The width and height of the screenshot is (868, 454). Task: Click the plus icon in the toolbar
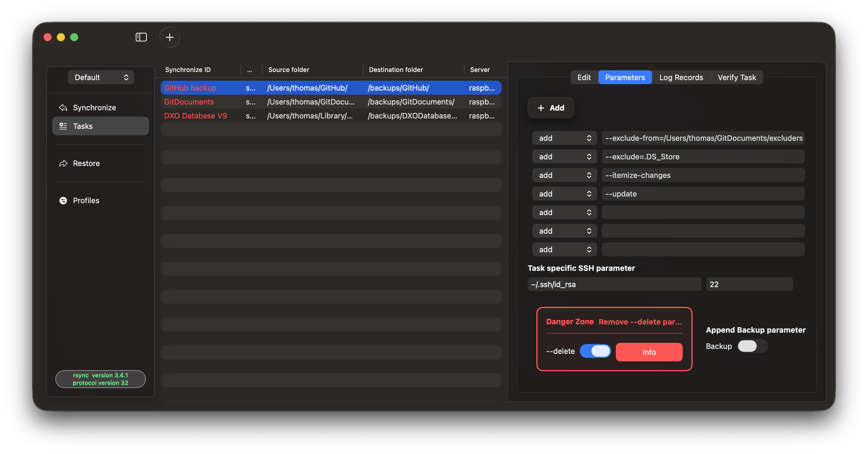[170, 37]
